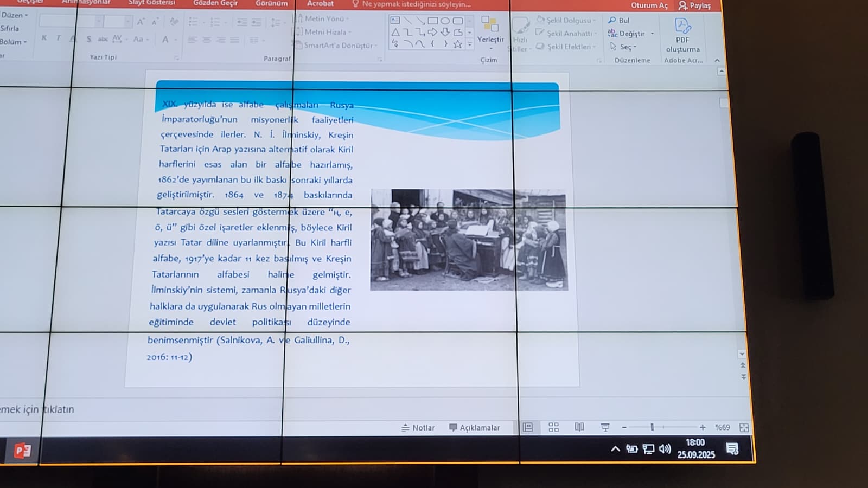868x488 pixels.
Task: Start slideshow from status bar icon
Action: coord(605,427)
